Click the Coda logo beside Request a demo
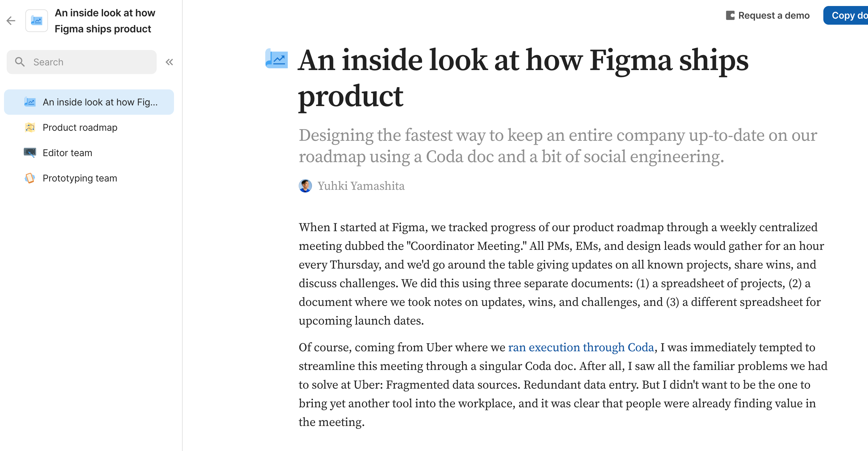Screen dimensions: 868x451 730,16
